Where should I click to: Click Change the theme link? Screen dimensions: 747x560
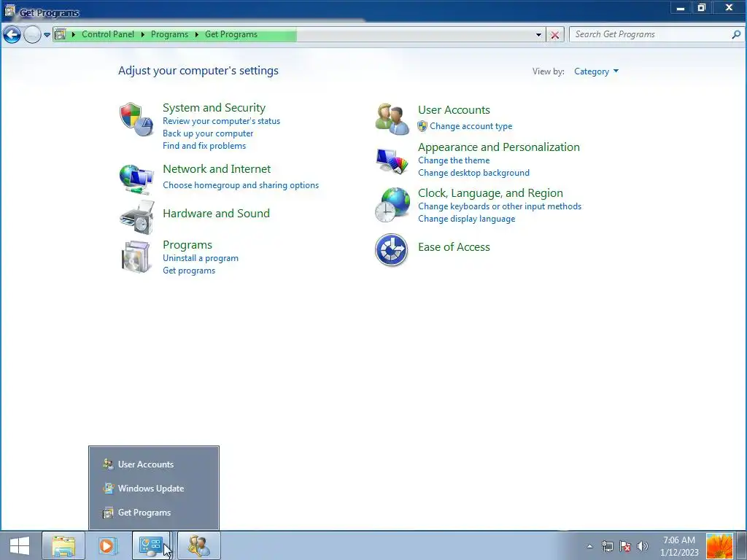click(x=454, y=160)
